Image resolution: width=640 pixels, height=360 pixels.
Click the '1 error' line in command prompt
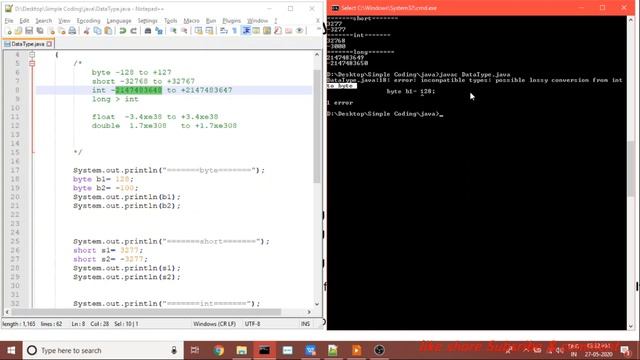click(x=340, y=103)
